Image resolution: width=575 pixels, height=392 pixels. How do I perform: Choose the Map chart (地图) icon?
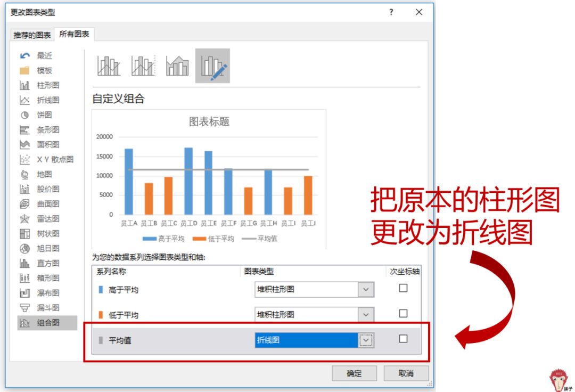click(x=24, y=175)
